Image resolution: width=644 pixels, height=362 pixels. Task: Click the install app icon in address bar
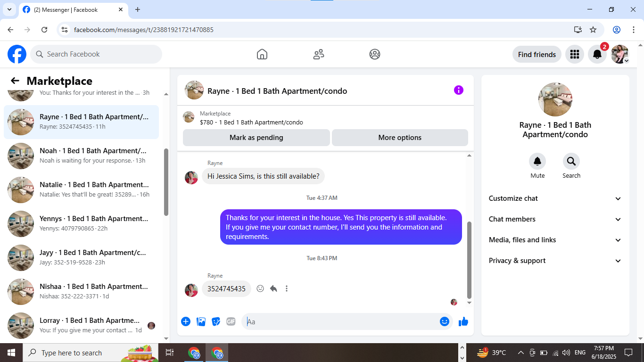(578, 30)
